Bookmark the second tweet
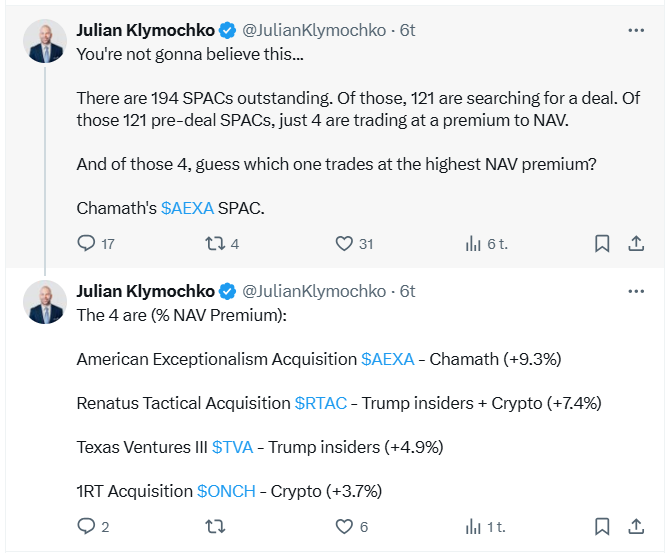 pyautogui.click(x=602, y=525)
